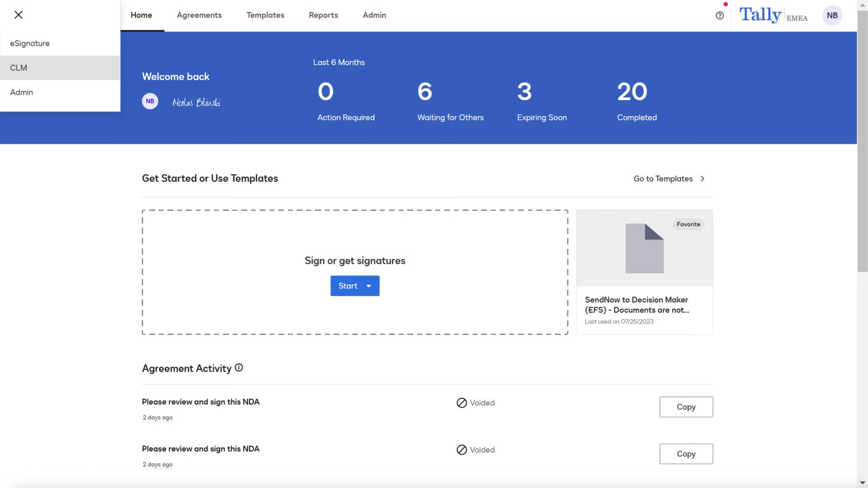Image resolution: width=868 pixels, height=488 pixels.
Task: Expand the Start button dropdown arrow
Action: [x=368, y=286]
